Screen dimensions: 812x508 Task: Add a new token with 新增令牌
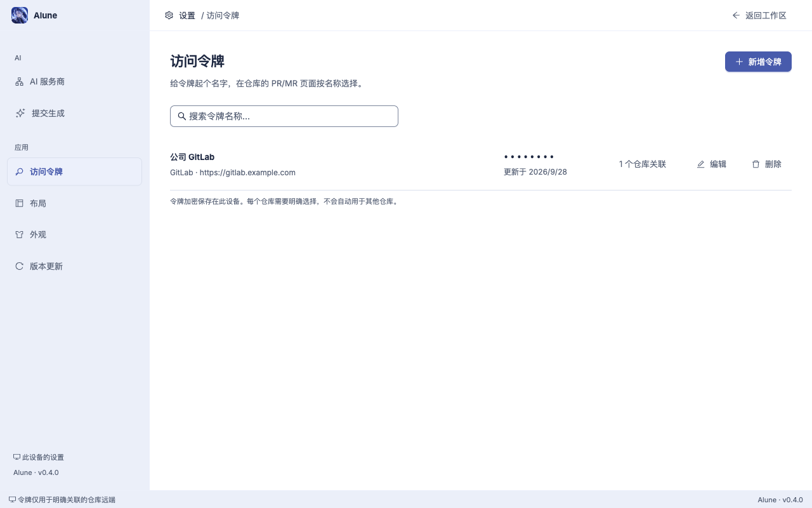point(758,62)
